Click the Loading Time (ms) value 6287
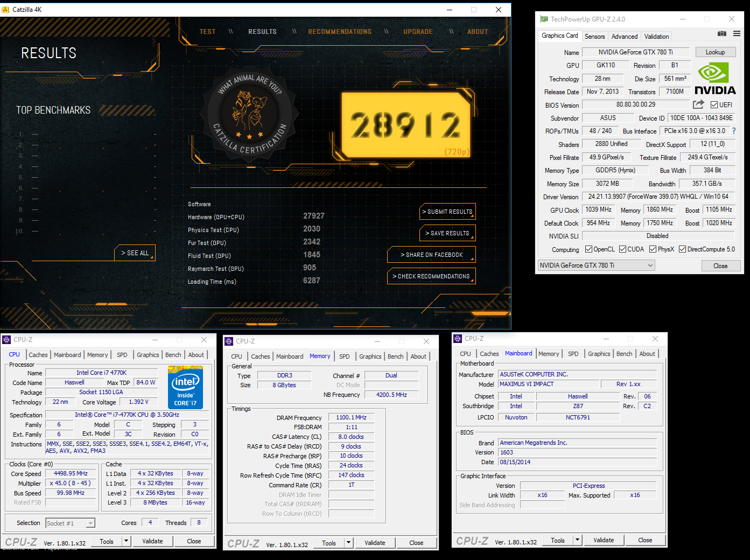 click(312, 281)
